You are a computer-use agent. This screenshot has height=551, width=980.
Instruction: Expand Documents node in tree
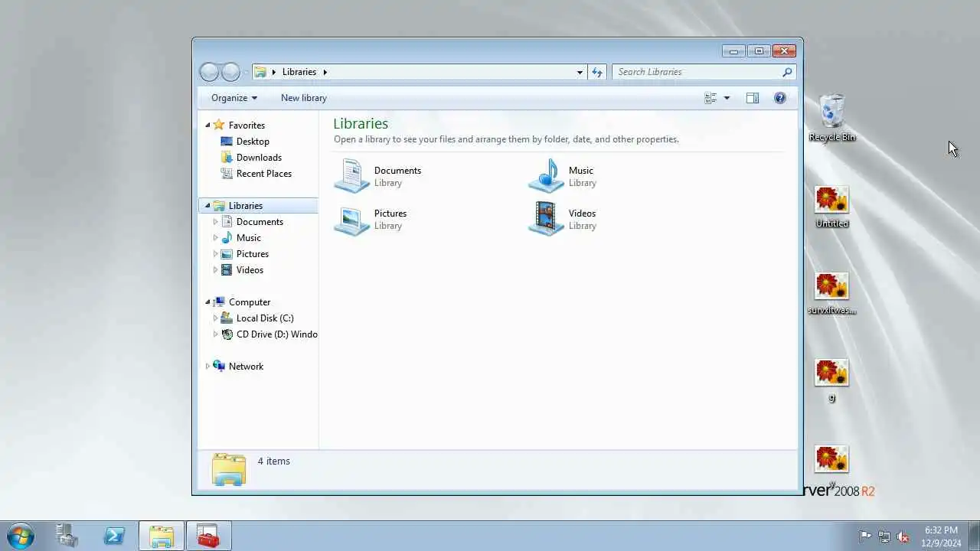[x=215, y=222]
